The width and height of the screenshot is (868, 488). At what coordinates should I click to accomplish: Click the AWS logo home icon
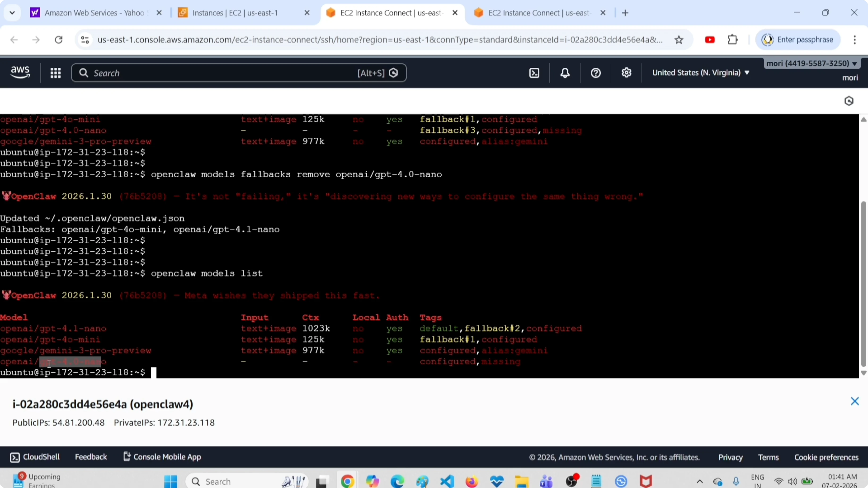[x=20, y=72]
